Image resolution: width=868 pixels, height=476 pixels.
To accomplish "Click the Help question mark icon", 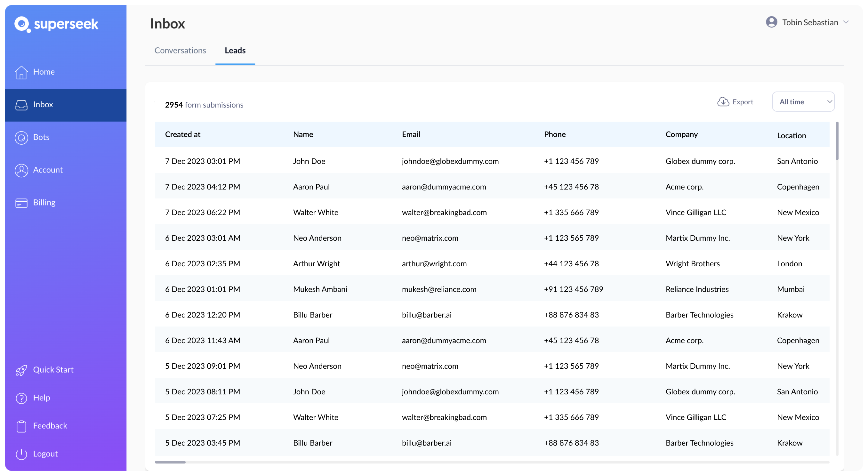I will (x=21, y=398).
